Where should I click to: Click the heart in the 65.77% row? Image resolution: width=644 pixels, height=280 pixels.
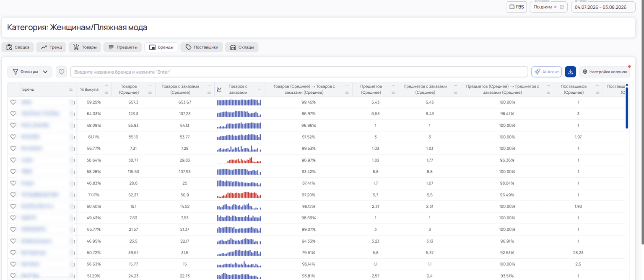coord(13,229)
